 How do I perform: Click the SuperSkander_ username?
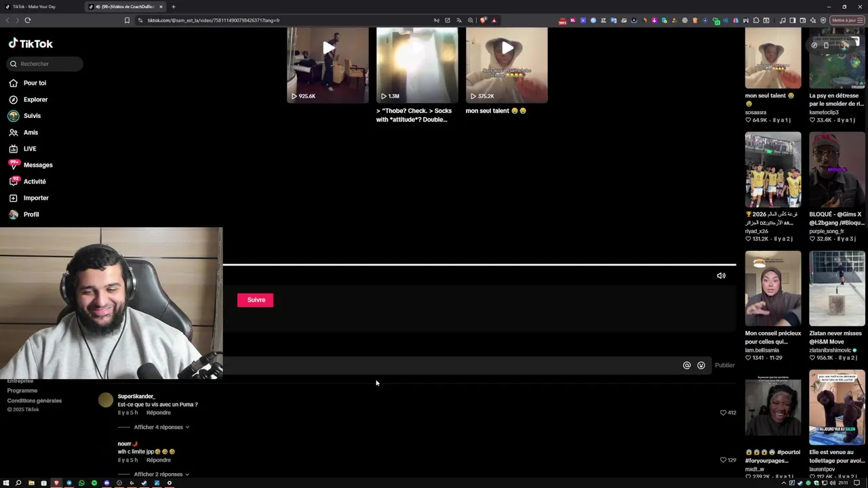tap(136, 396)
